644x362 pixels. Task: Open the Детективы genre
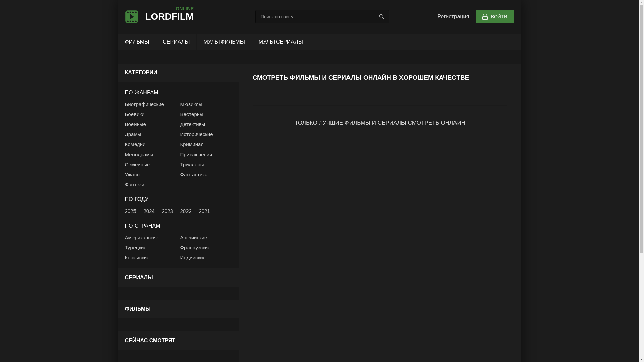(193, 124)
